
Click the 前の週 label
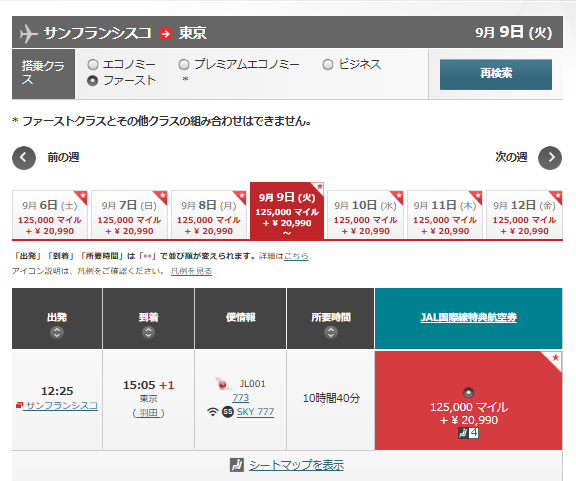(63, 157)
